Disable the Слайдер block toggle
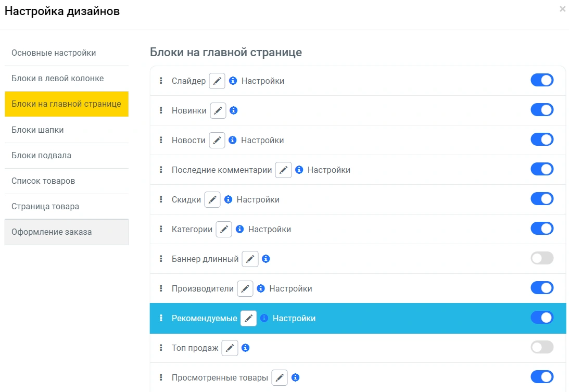The width and height of the screenshot is (569, 392). [x=542, y=80]
